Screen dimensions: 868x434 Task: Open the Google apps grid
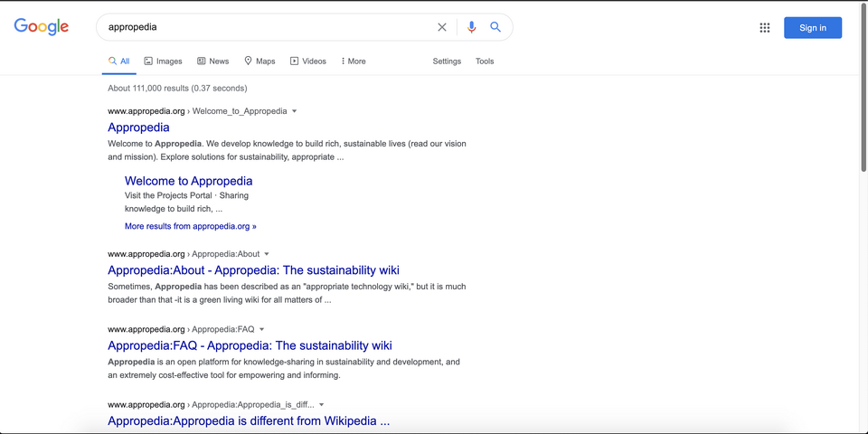(x=765, y=28)
